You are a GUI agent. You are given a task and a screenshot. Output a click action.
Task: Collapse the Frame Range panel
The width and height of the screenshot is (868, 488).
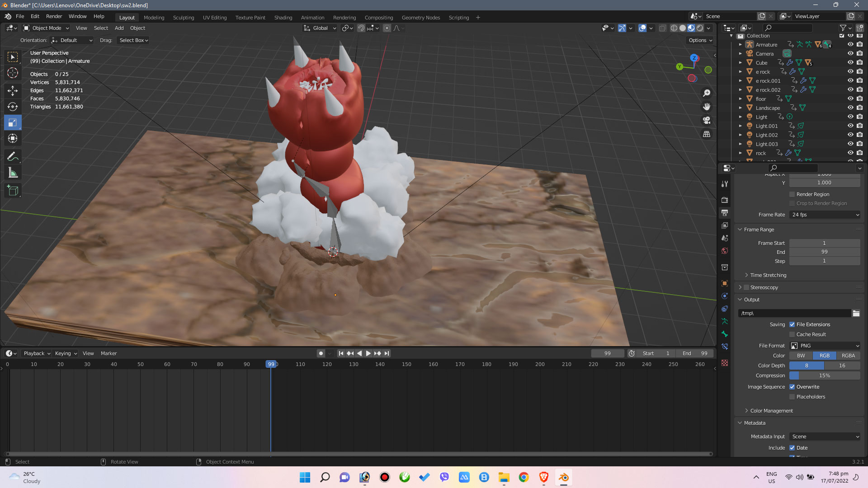click(x=759, y=230)
